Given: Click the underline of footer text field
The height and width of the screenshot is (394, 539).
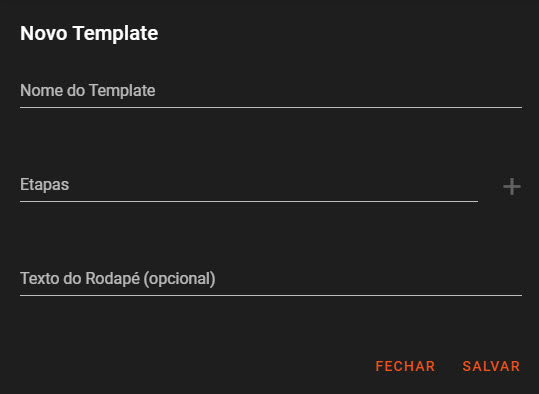Looking at the screenshot, I should point(271,295).
